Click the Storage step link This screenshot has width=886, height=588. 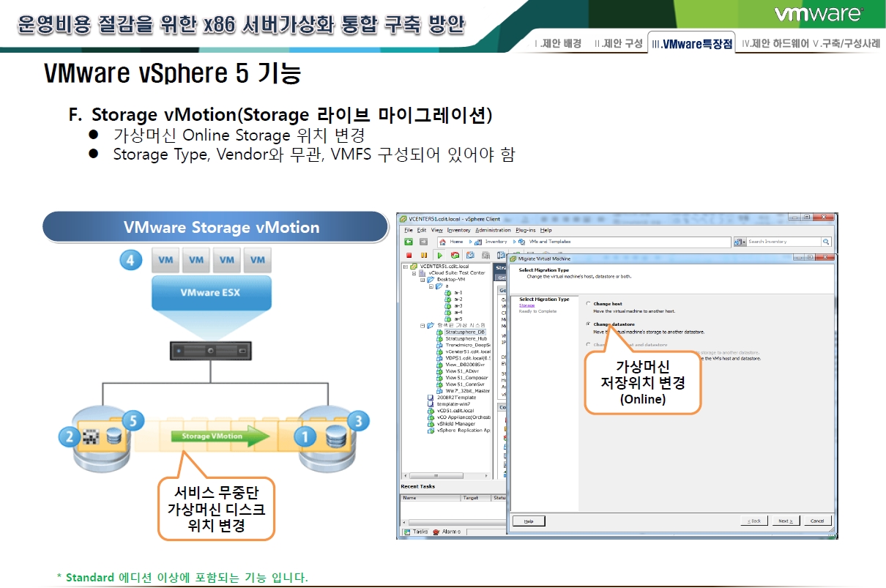click(x=527, y=305)
